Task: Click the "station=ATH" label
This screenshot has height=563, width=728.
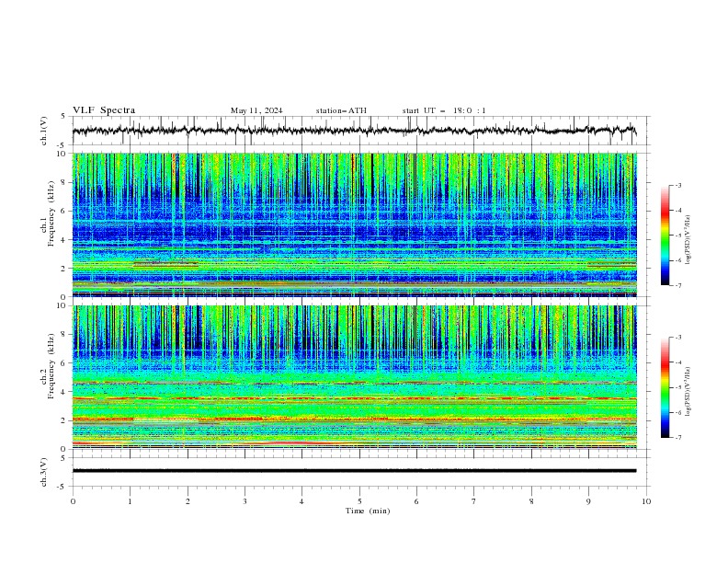Action: (341, 110)
